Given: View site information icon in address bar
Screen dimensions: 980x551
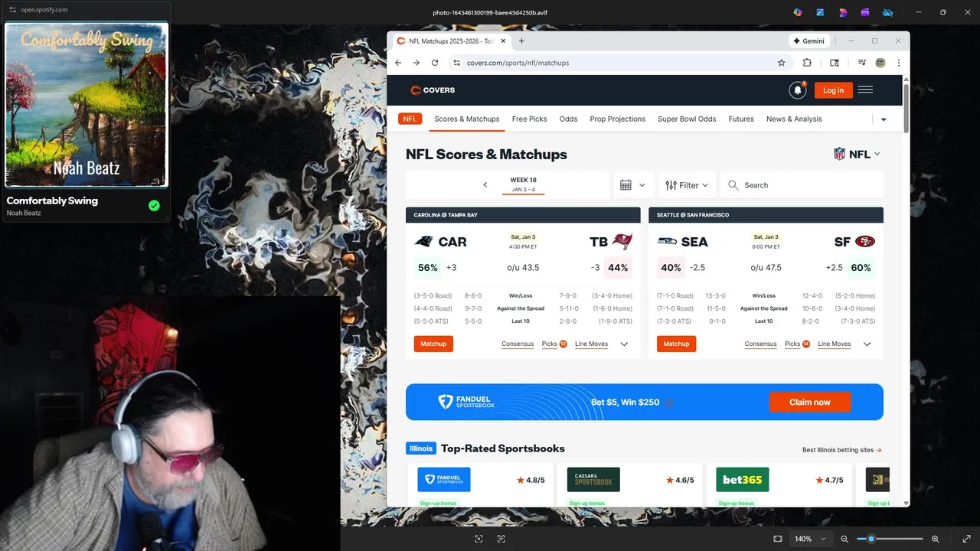Looking at the screenshot, I should coord(456,63).
